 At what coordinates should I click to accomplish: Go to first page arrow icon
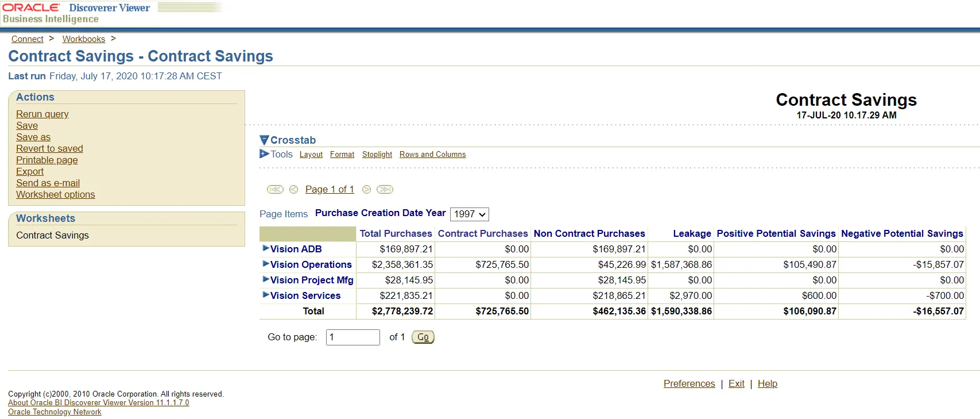(x=275, y=189)
